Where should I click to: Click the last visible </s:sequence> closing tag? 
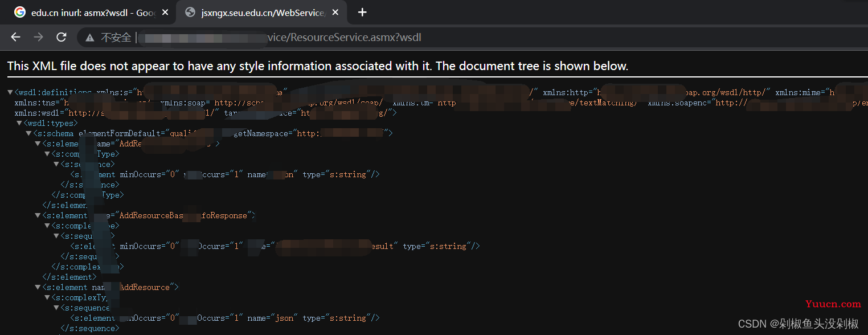89,328
